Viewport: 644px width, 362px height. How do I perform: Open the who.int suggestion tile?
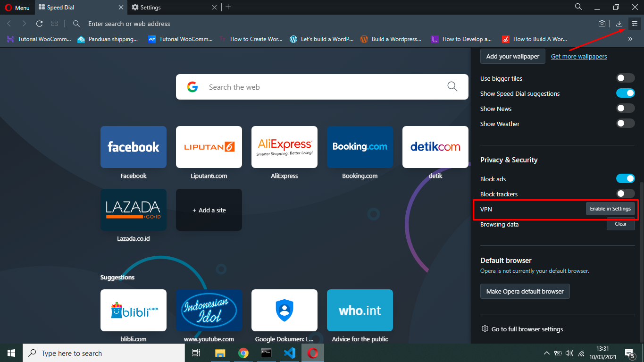(360, 310)
